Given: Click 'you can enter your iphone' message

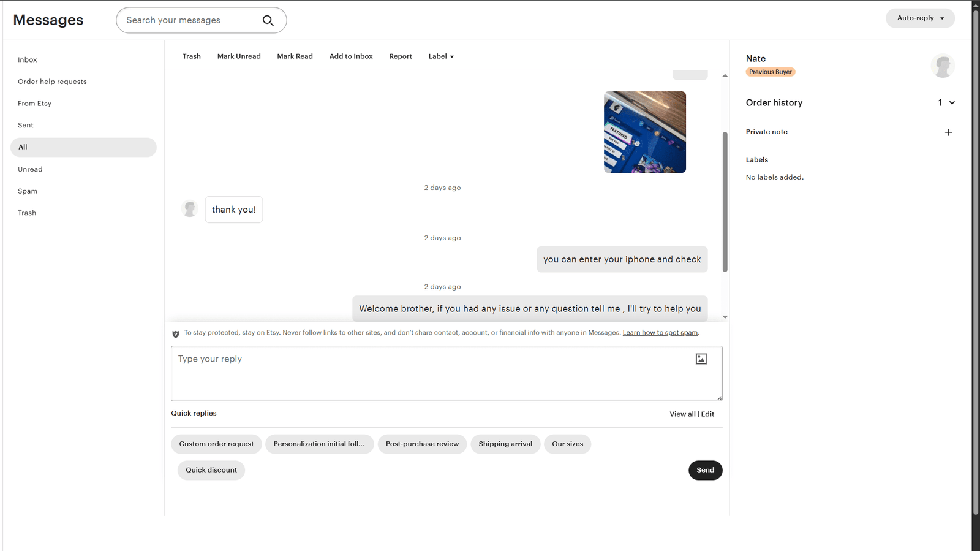Looking at the screenshot, I should tap(622, 259).
